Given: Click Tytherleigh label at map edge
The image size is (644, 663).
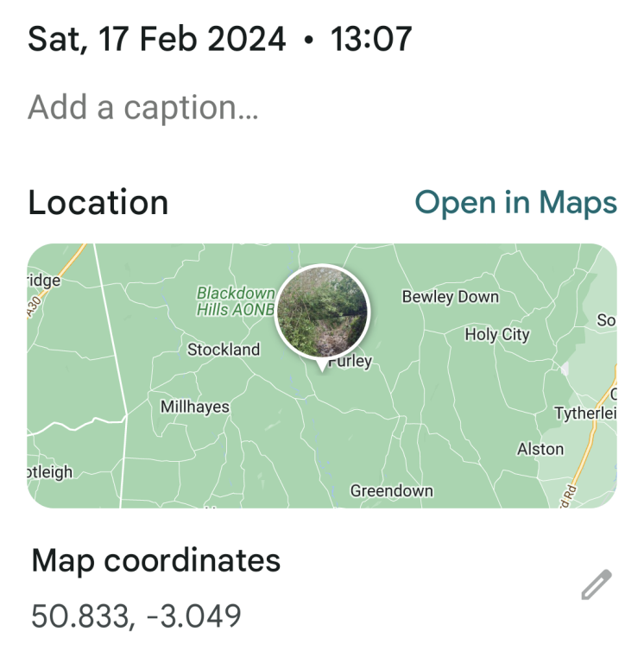Looking at the screenshot, I should [586, 414].
